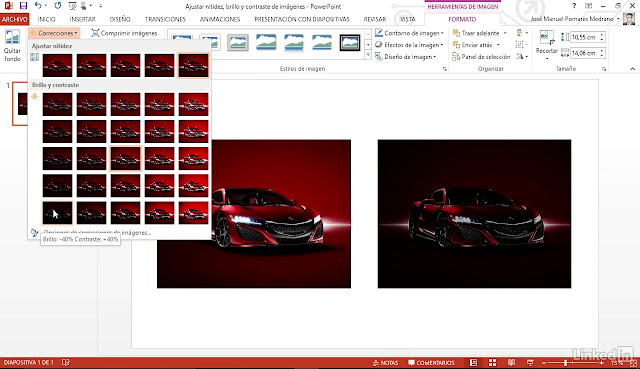The width and height of the screenshot is (640, 369).
Task: Open the Estilos de imagen dialog launcher
Action: point(444,69)
